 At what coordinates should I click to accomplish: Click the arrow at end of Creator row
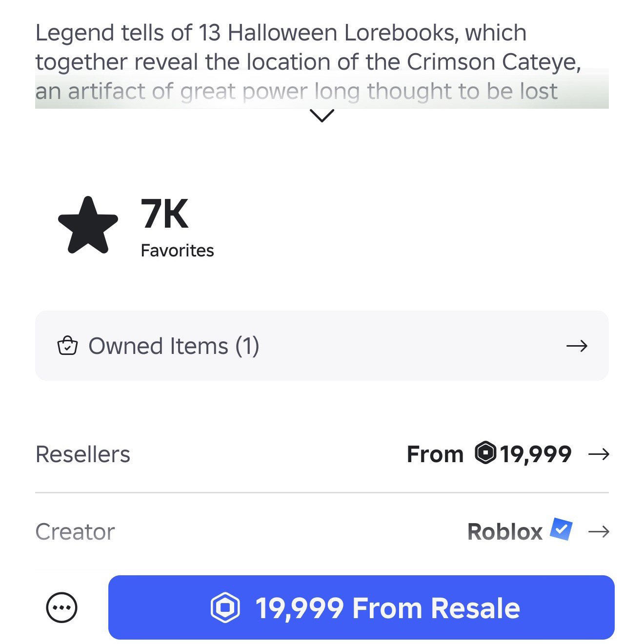(x=599, y=531)
